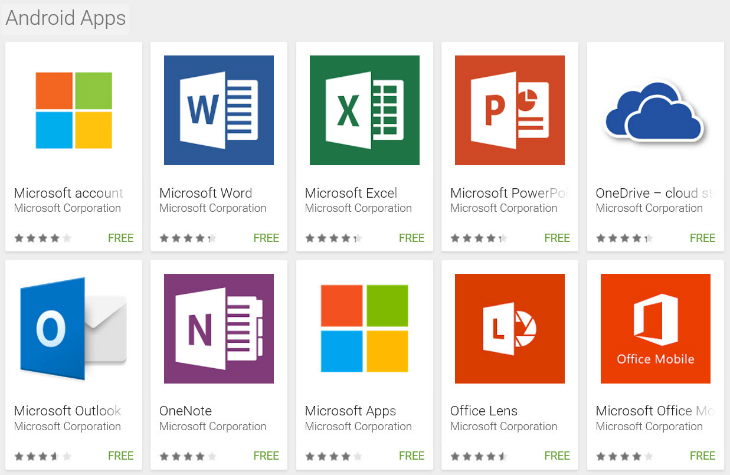Screen dimensions: 730x475
Task: Click the 'Microsoft account' title
Action: 68,193
